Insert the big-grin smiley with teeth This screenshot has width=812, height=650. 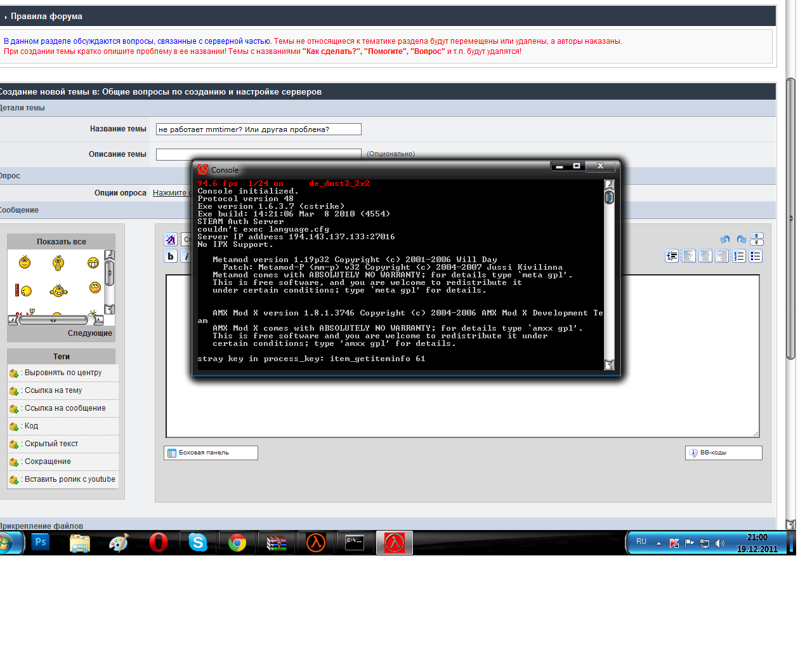point(93,263)
